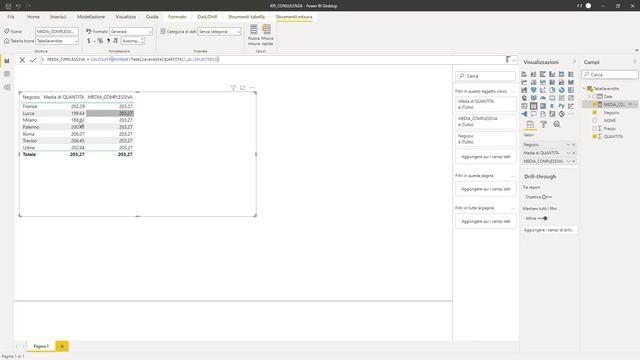Open the Formato ribbon tab
Viewport: 640px width, 360px height.
(x=177, y=17)
